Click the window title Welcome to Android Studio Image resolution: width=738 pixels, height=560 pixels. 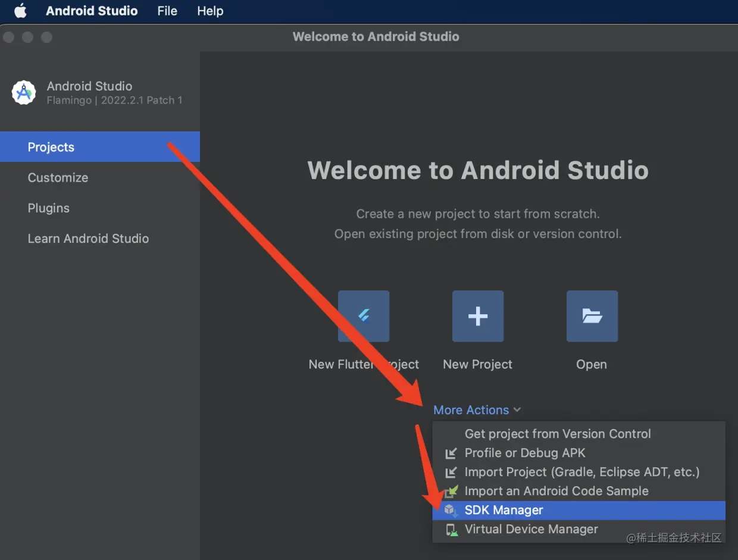(376, 37)
